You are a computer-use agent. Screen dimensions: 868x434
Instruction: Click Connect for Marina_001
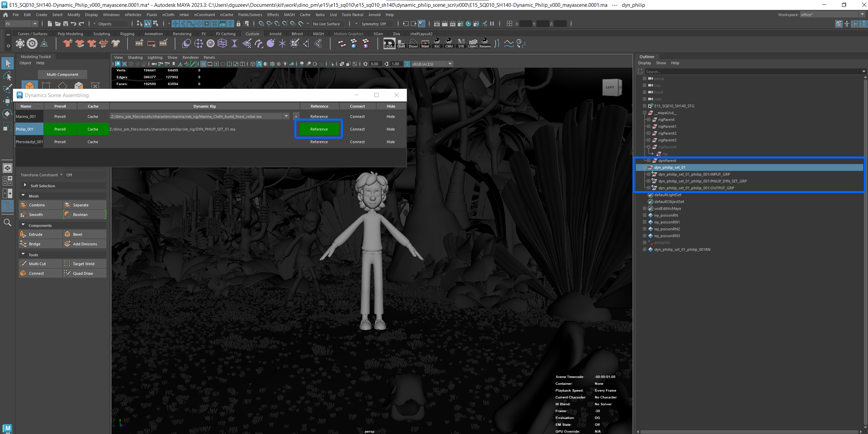(x=357, y=117)
